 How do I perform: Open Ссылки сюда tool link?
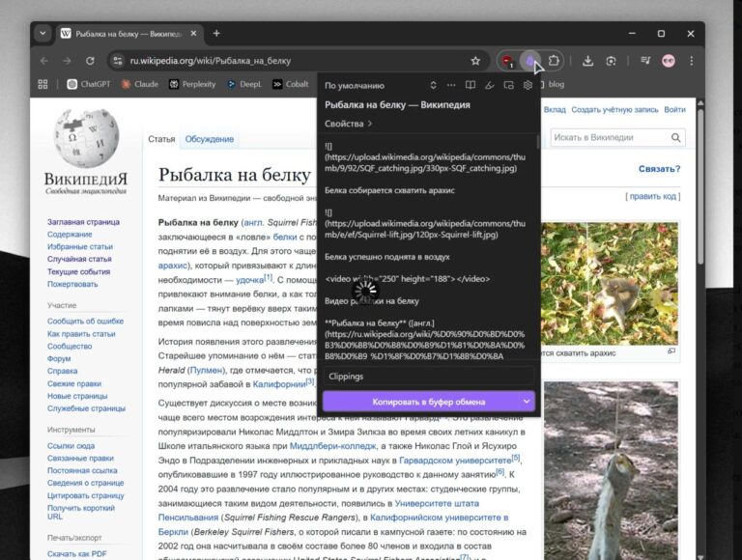pyautogui.click(x=71, y=445)
